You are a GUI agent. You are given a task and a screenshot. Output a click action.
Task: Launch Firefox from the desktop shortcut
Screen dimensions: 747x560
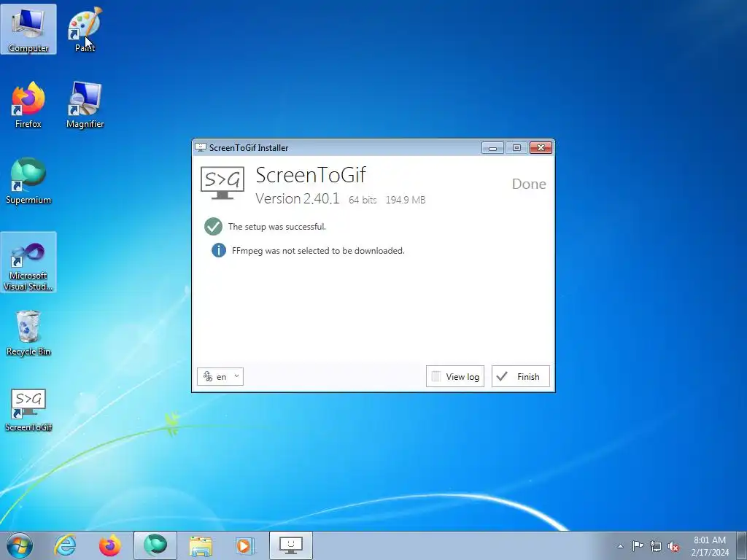[x=28, y=105]
